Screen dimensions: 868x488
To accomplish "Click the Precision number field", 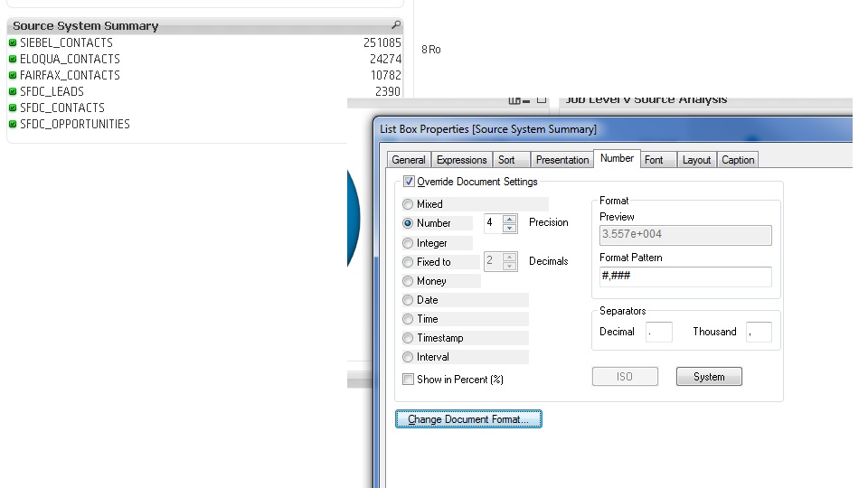I will 494,223.
